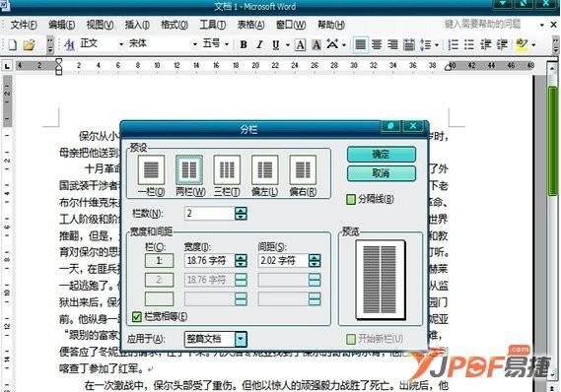
Task: Click the Open folder toolbar icon
Action: 29,44
